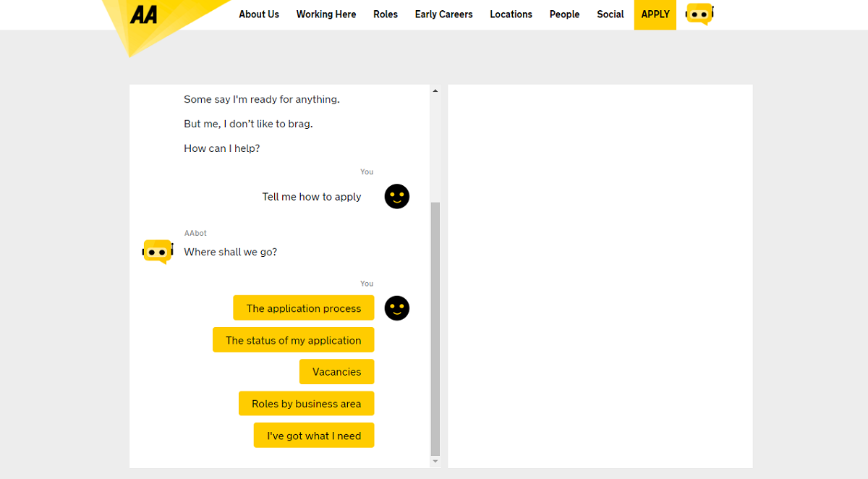Click the 'How can I help?' message
The width and height of the screenshot is (868, 479).
[x=222, y=148]
